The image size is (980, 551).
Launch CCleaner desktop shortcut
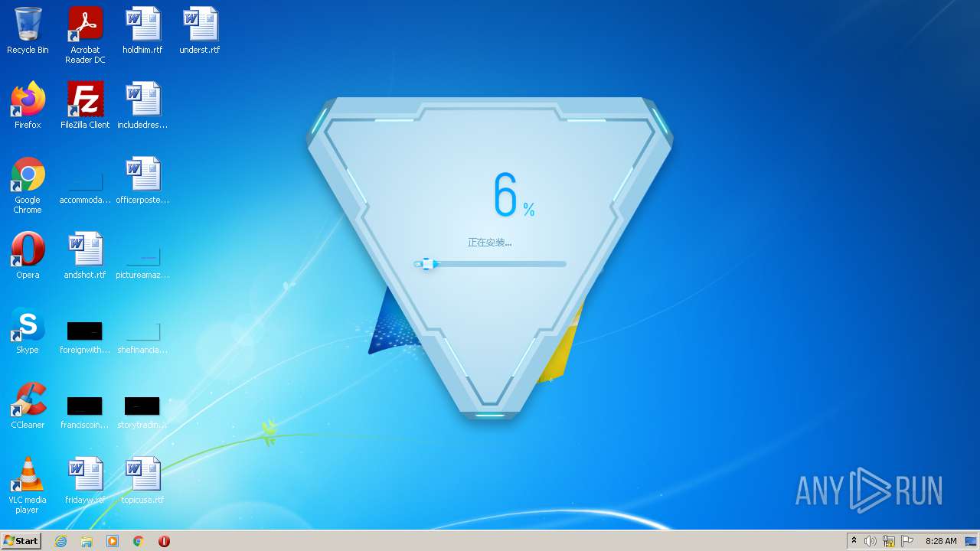pyautogui.click(x=28, y=406)
